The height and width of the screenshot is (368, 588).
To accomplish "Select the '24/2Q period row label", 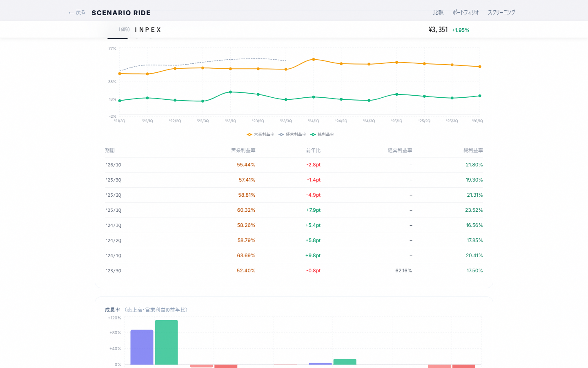I will pos(114,241).
